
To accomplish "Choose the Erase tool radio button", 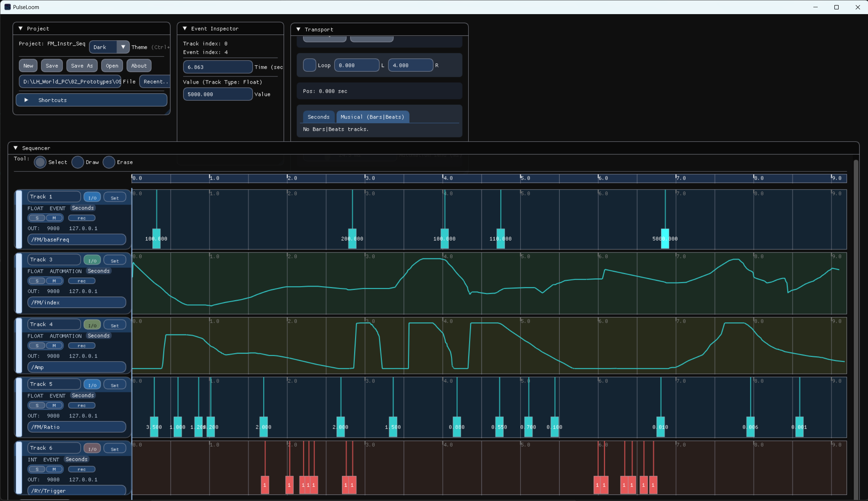I will (x=109, y=162).
